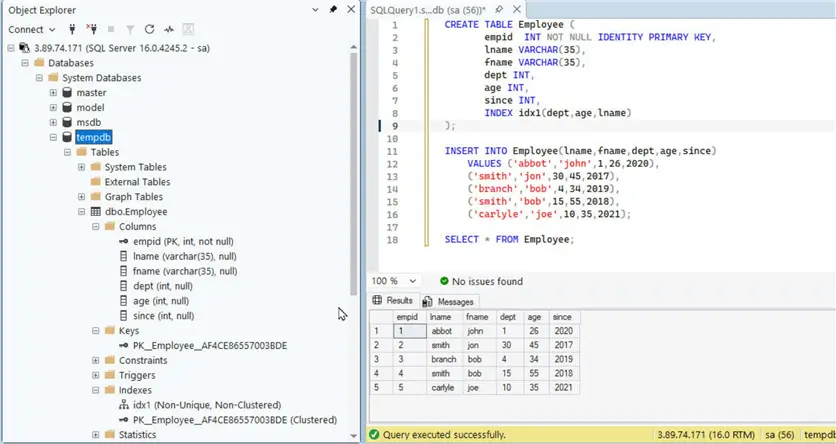Click the dbo.Employee table grid icon
836x444 pixels.
(95, 212)
